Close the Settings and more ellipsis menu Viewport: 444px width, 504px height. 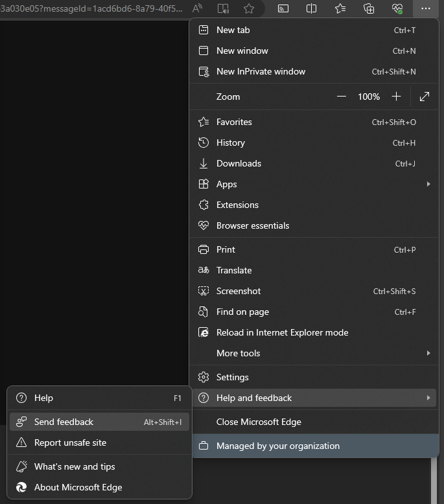(426, 8)
